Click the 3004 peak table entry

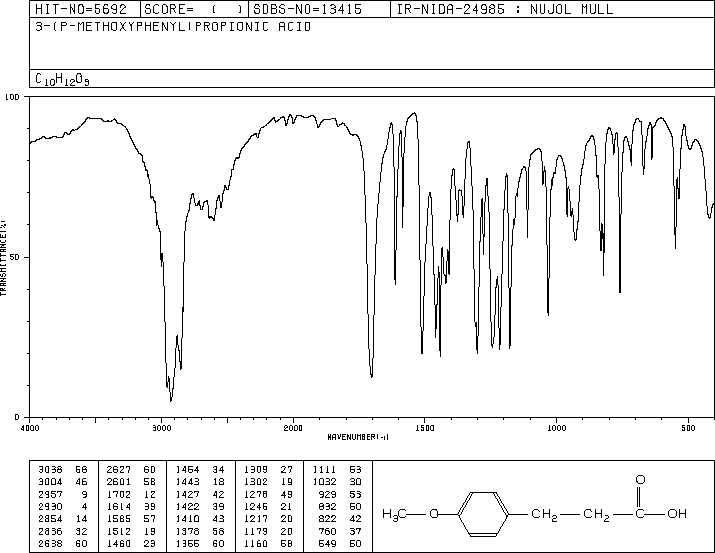tap(62, 482)
